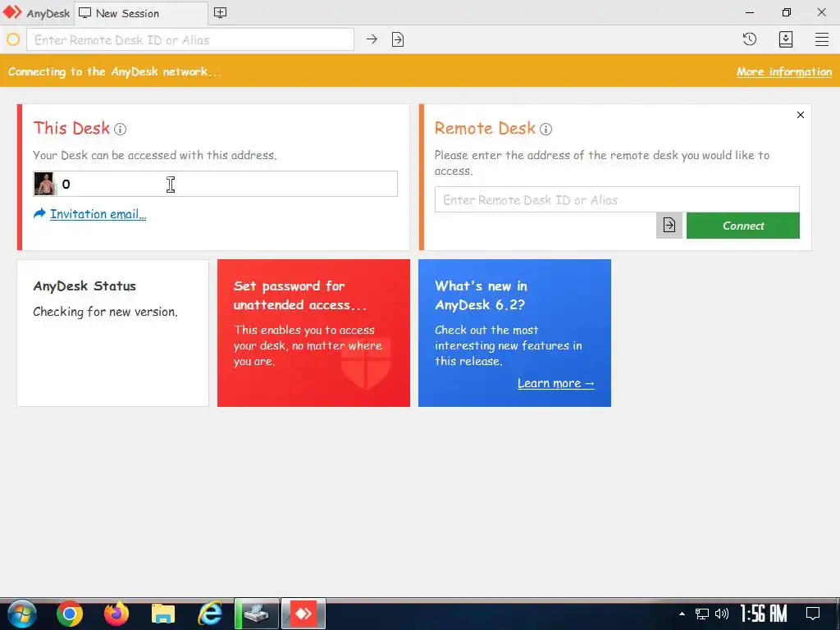Switch to the New Session tab
840x630 pixels.
coord(140,13)
